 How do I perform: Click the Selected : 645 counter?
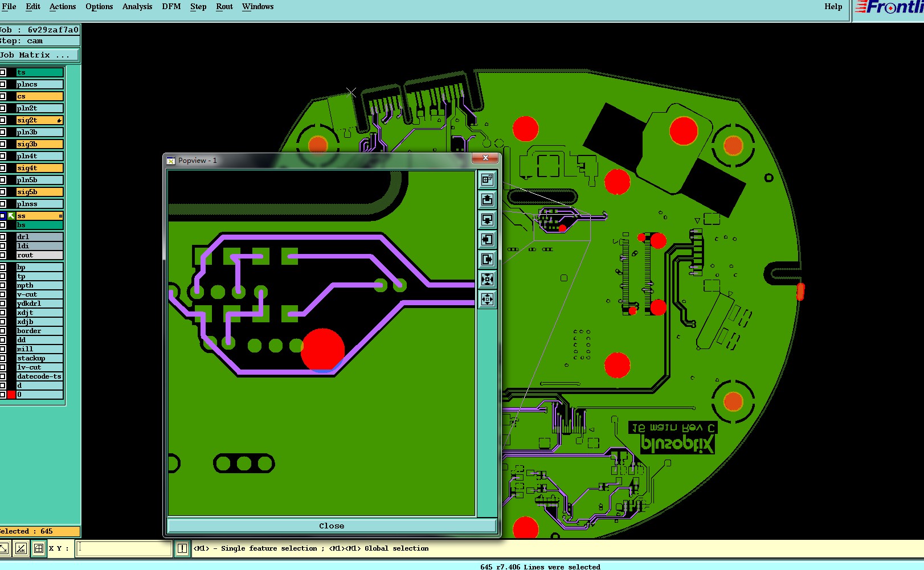point(39,531)
